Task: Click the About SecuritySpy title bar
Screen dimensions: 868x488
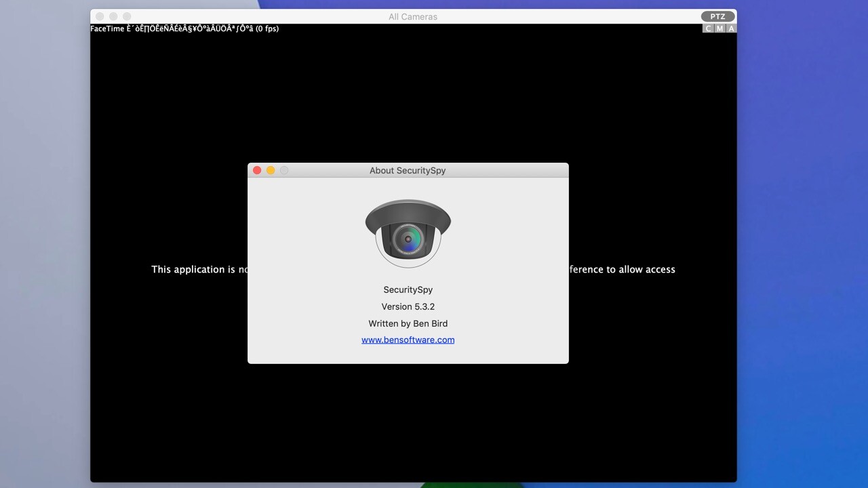Action: coord(408,171)
